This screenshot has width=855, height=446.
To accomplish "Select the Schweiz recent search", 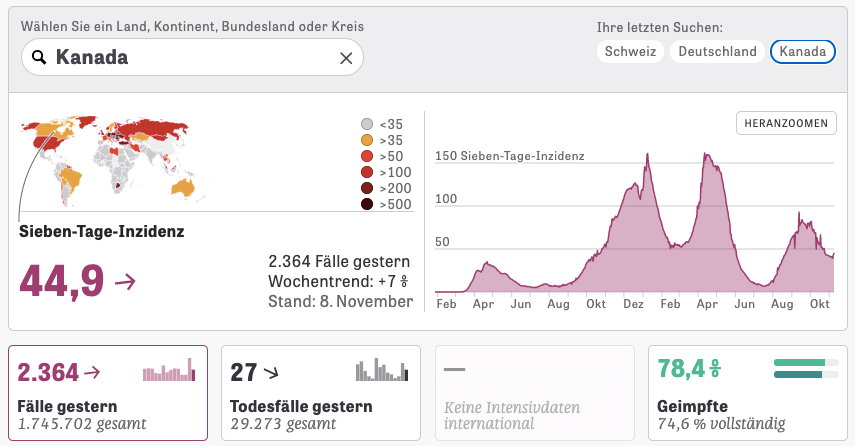I will point(630,52).
